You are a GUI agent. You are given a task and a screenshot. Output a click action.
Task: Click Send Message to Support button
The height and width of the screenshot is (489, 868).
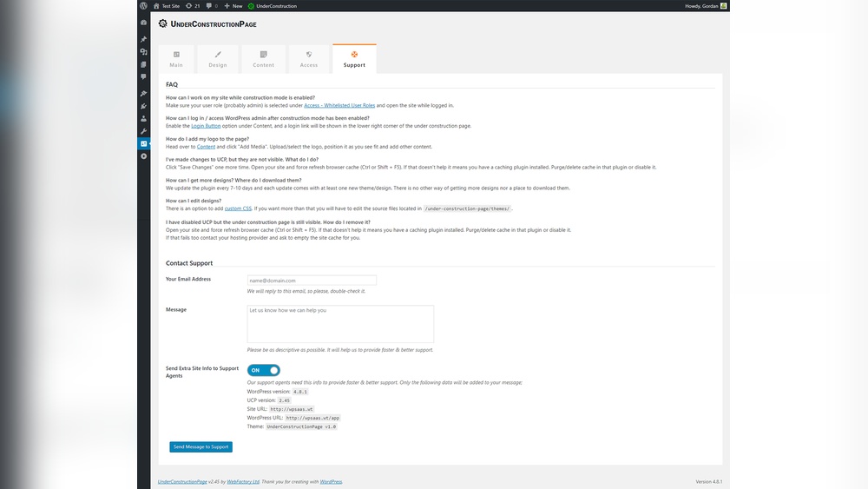coord(201,447)
